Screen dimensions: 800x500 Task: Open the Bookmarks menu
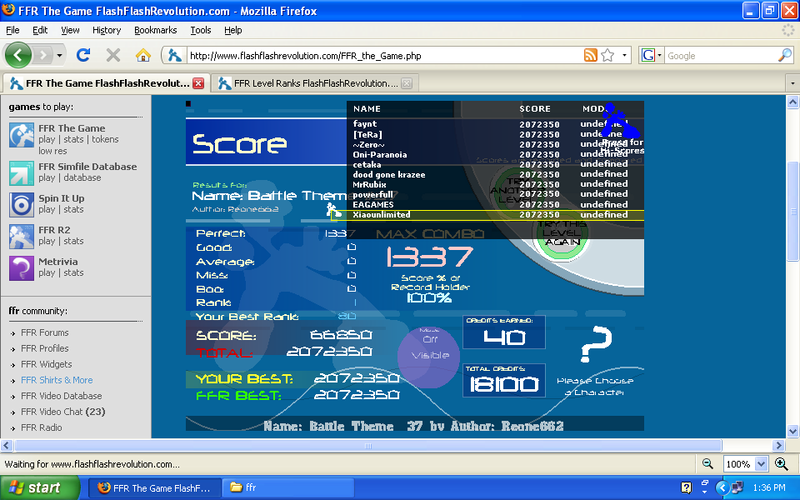pyautogui.click(x=155, y=30)
